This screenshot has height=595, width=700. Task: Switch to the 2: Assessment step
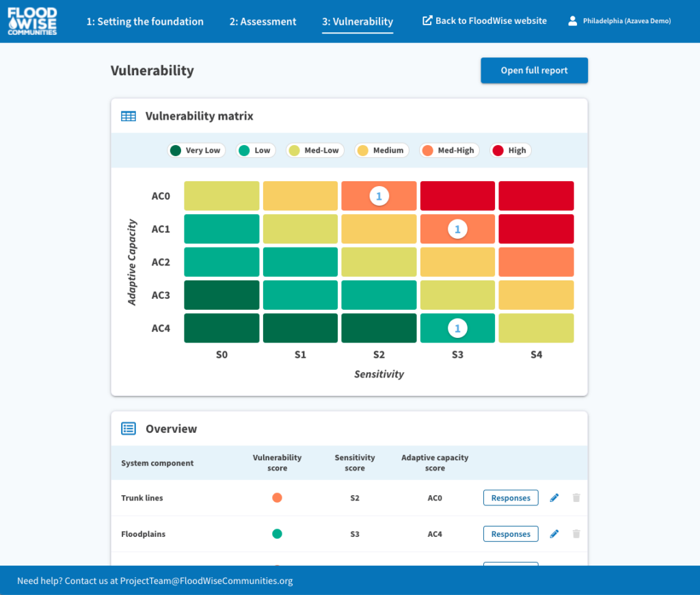(263, 21)
